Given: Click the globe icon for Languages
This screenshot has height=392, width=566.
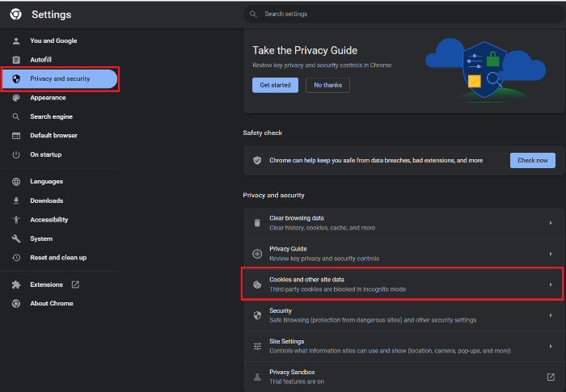Looking at the screenshot, I should (x=16, y=182).
